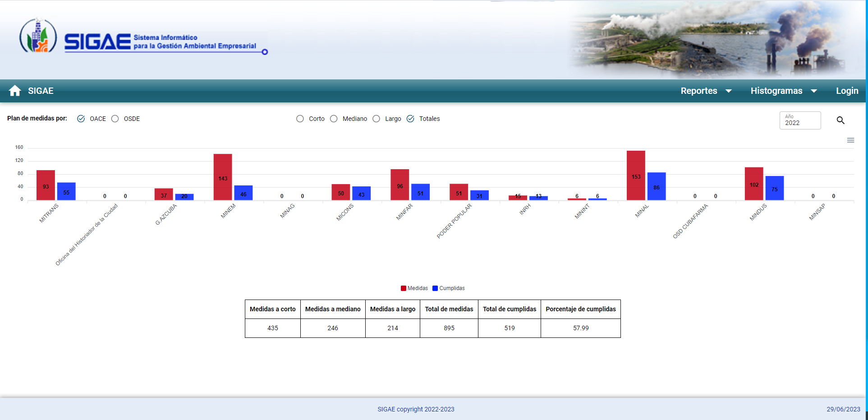Click the red Medidas legend marker

click(x=404, y=288)
